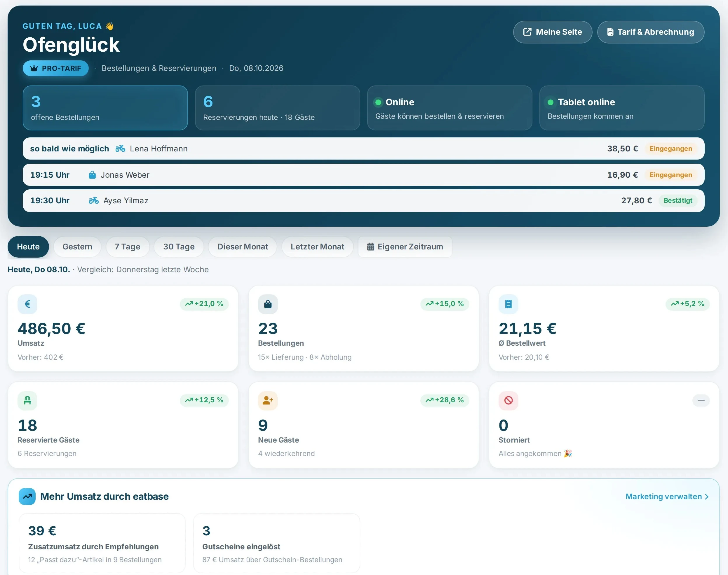Click the +28,6 % trend badge
The height and width of the screenshot is (575, 728).
(x=445, y=400)
